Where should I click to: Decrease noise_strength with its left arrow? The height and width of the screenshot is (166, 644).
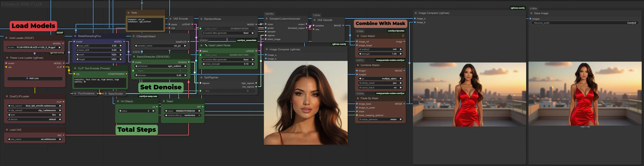tap(203, 64)
